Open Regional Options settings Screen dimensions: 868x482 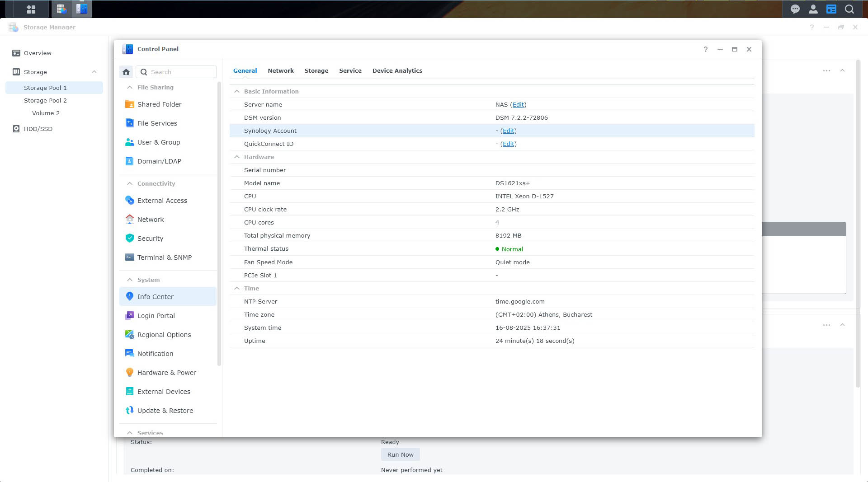pyautogui.click(x=168, y=335)
